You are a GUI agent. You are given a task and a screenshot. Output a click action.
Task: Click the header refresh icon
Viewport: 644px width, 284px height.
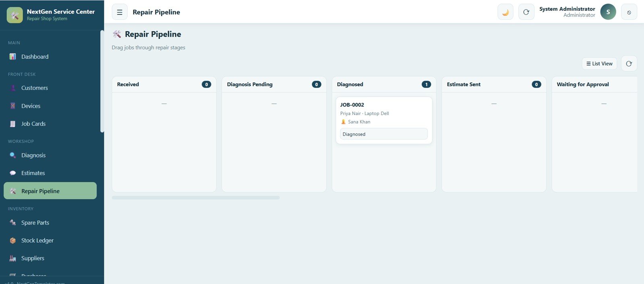(526, 12)
